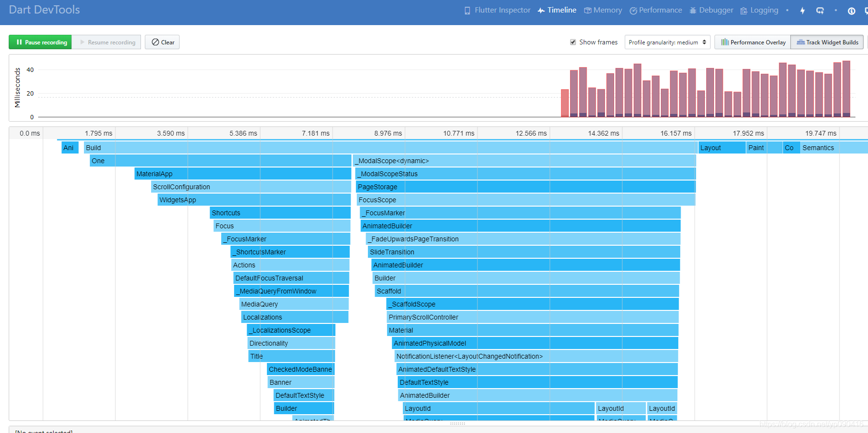Select the MaterialApp flame bar
The image size is (868, 433).
tap(243, 174)
